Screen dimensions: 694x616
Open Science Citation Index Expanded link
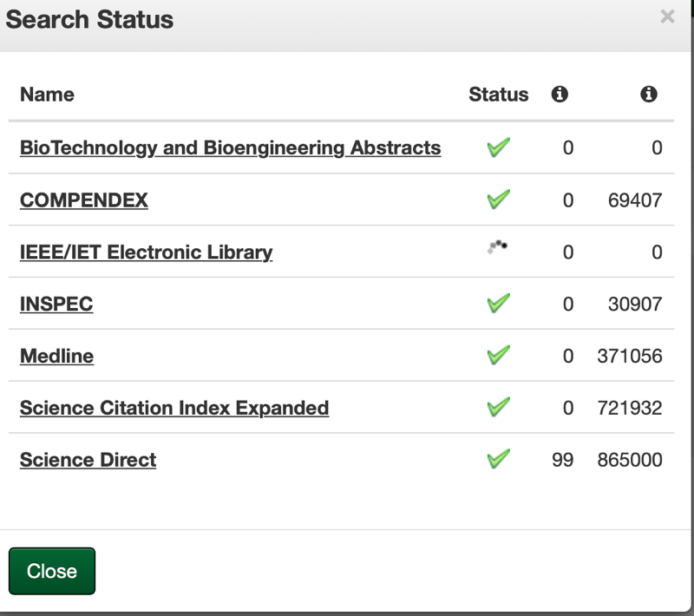coord(174,408)
